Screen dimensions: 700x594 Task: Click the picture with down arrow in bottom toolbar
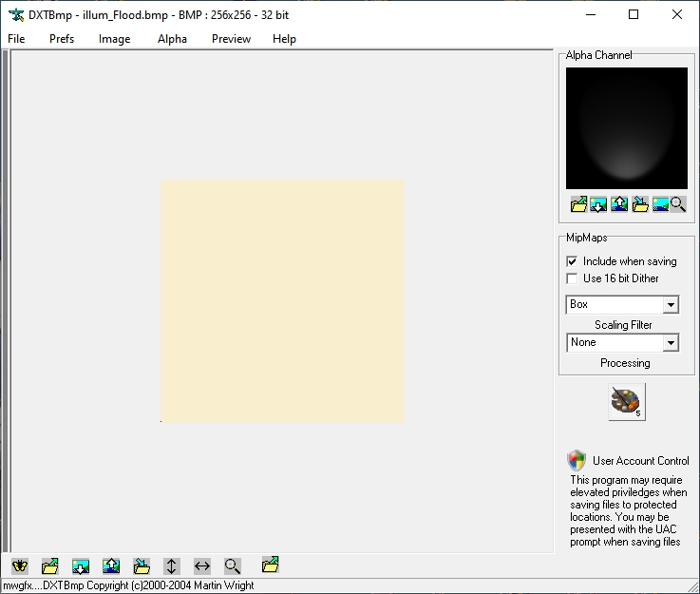tap(81, 566)
